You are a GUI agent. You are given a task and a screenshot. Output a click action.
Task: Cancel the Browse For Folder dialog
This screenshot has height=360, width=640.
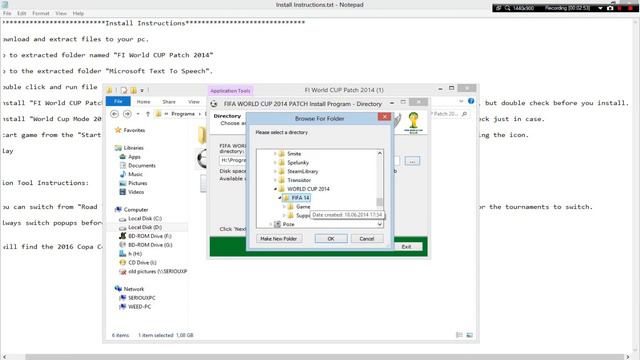(367, 238)
